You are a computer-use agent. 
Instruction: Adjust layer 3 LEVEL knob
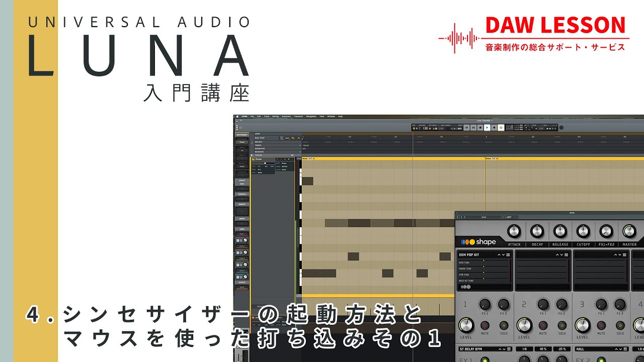click(x=583, y=325)
